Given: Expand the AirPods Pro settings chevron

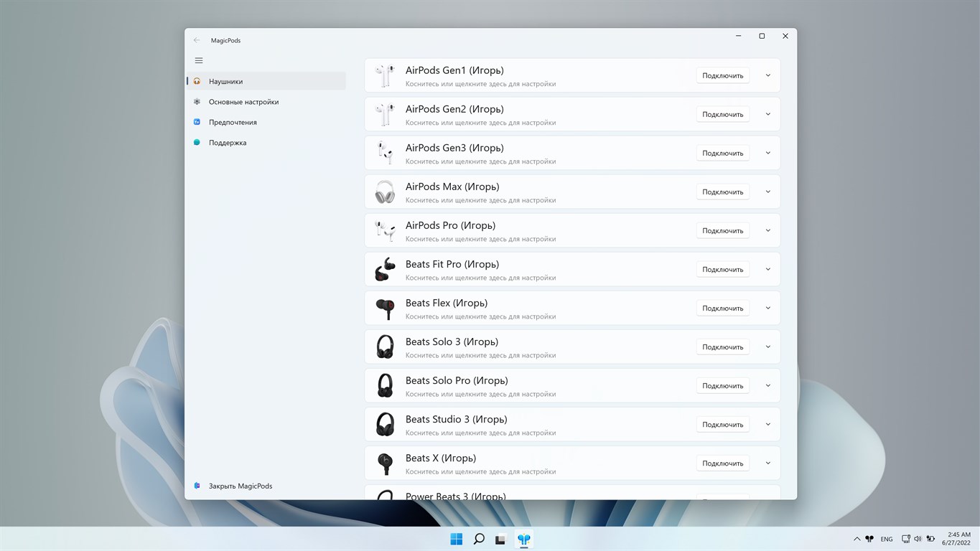Looking at the screenshot, I should (767, 230).
